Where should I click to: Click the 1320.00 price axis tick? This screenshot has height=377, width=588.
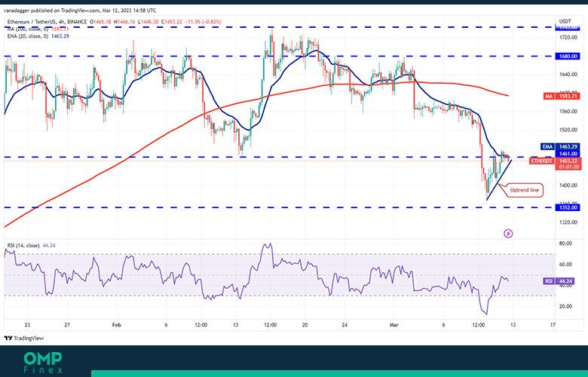[x=568, y=222]
